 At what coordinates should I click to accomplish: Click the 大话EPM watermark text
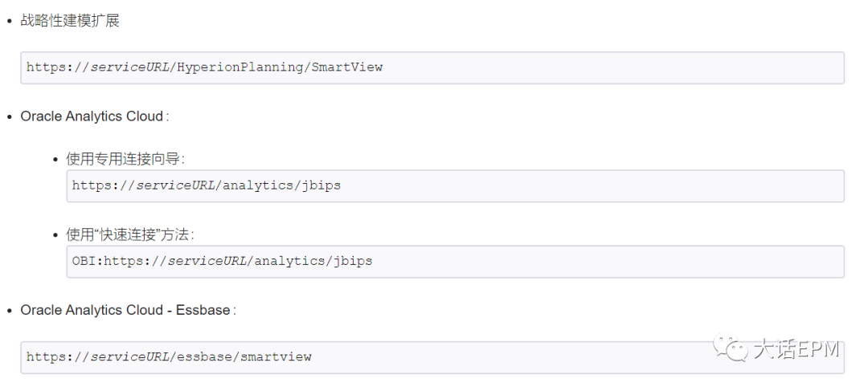tap(796, 349)
